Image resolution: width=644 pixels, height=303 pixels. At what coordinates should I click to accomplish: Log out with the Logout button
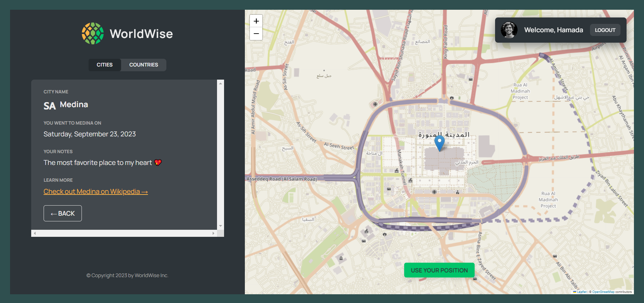pos(605,30)
